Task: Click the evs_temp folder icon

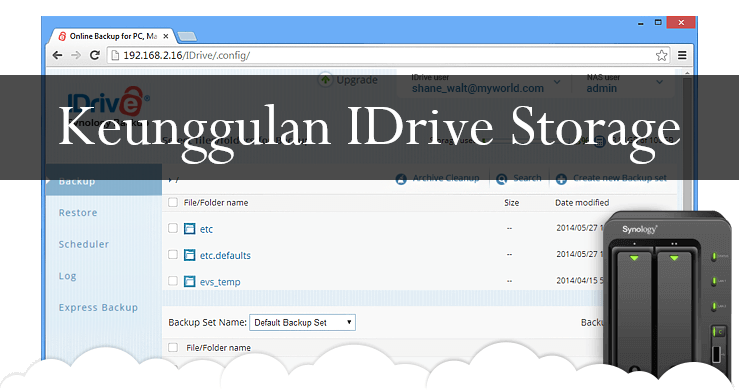Action: point(189,282)
